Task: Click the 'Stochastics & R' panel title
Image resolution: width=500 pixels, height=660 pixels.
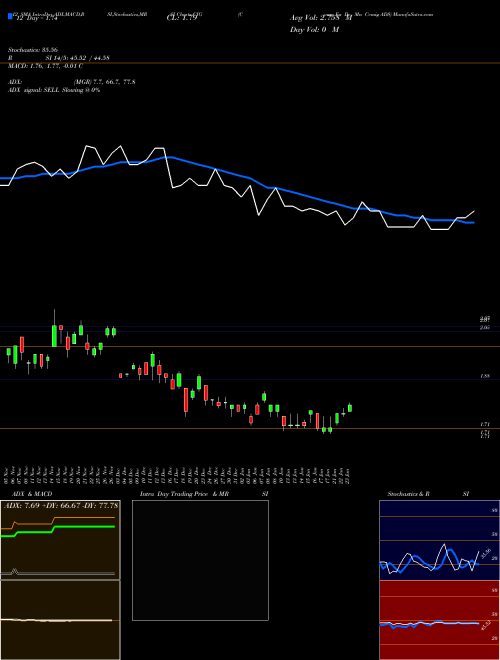Action: pyautogui.click(x=408, y=494)
